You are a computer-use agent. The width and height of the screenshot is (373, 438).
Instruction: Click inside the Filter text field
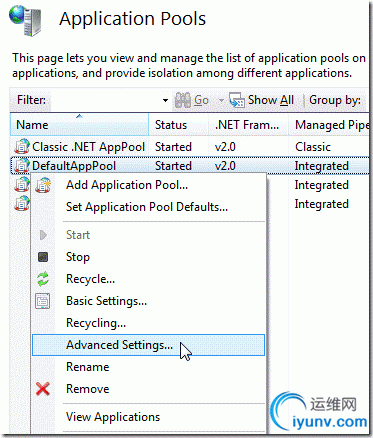click(x=105, y=100)
